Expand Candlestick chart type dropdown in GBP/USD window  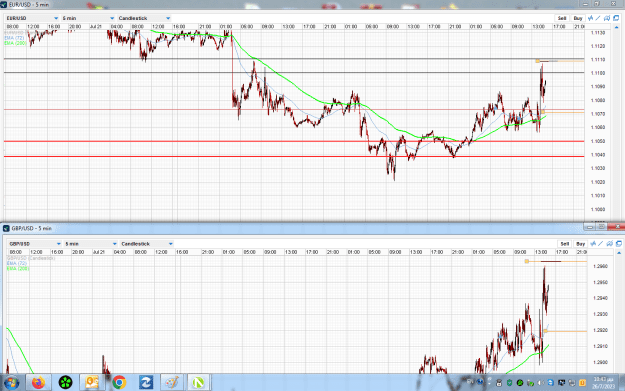pos(171,244)
